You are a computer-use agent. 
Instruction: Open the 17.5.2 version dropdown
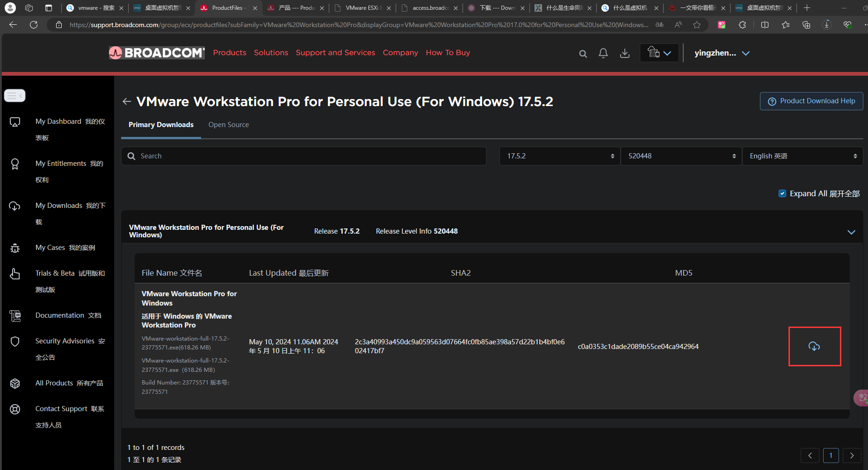click(560, 156)
